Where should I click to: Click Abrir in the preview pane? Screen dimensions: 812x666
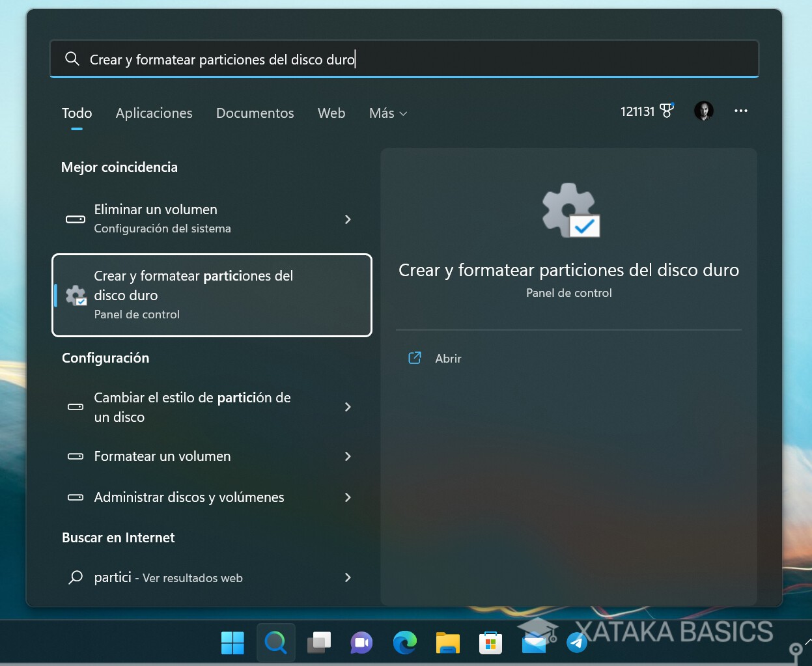coord(448,359)
